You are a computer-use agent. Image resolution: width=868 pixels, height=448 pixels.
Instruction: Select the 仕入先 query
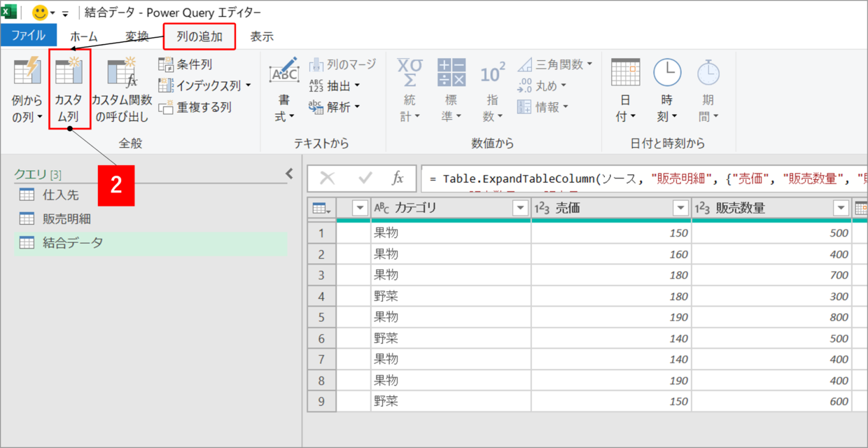[150, 195]
